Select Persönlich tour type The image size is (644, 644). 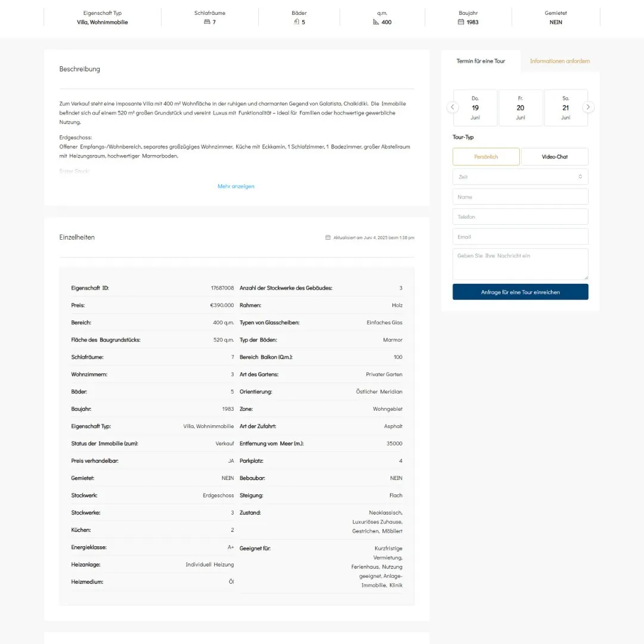pyautogui.click(x=486, y=156)
